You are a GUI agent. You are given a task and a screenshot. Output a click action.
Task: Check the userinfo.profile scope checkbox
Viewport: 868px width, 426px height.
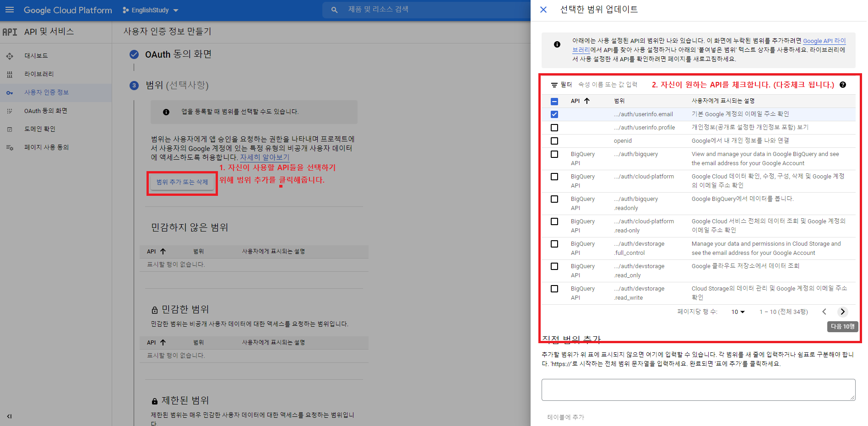(x=554, y=128)
